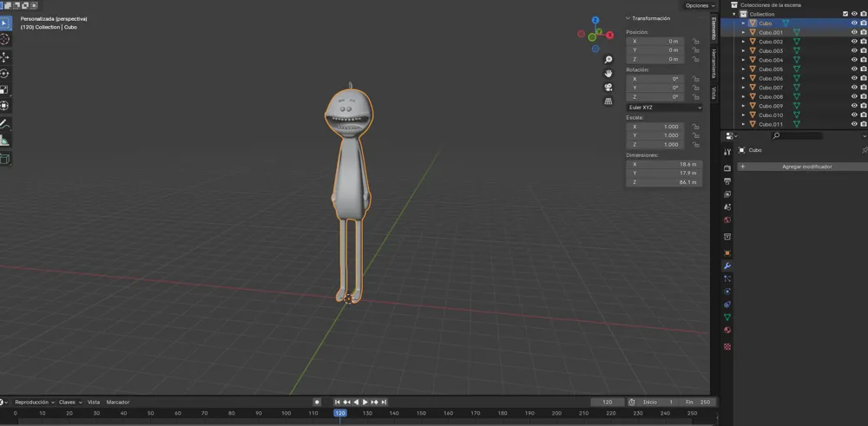Open the Marcador menu in timeline
The width and height of the screenshot is (868, 426).
(117, 403)
